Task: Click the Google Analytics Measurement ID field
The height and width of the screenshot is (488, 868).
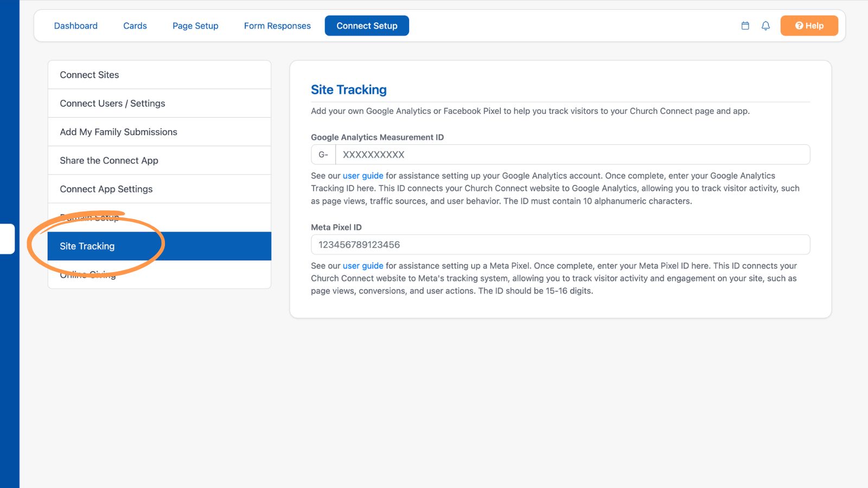Action: coord(572,155)
